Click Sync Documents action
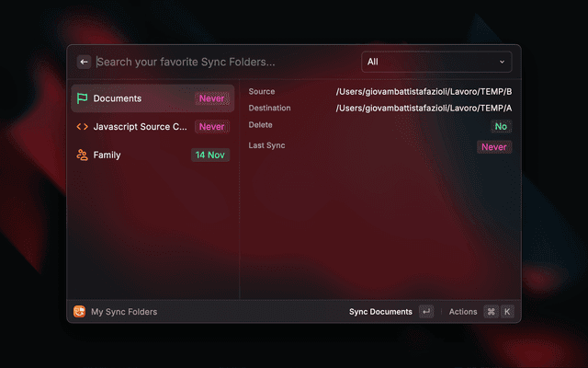 click(x=380, y=312)
